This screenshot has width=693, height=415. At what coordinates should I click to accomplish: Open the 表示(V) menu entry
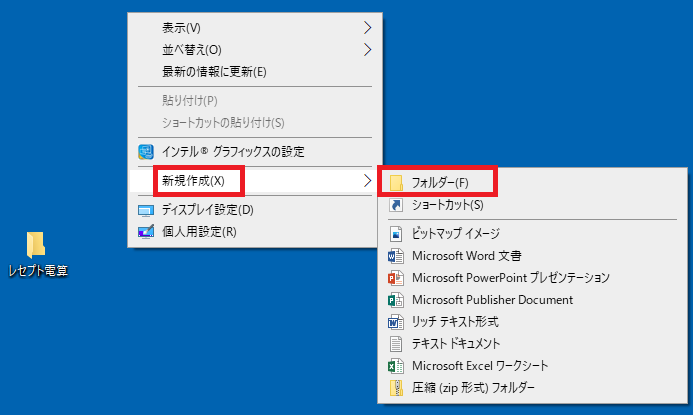(255, 28)
